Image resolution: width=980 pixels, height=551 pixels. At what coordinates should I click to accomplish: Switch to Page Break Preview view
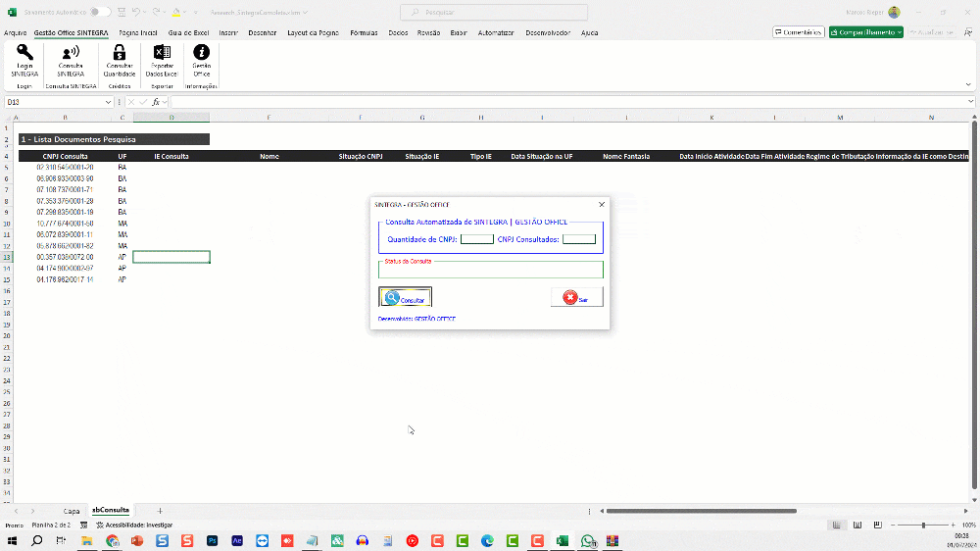[877, 525]
